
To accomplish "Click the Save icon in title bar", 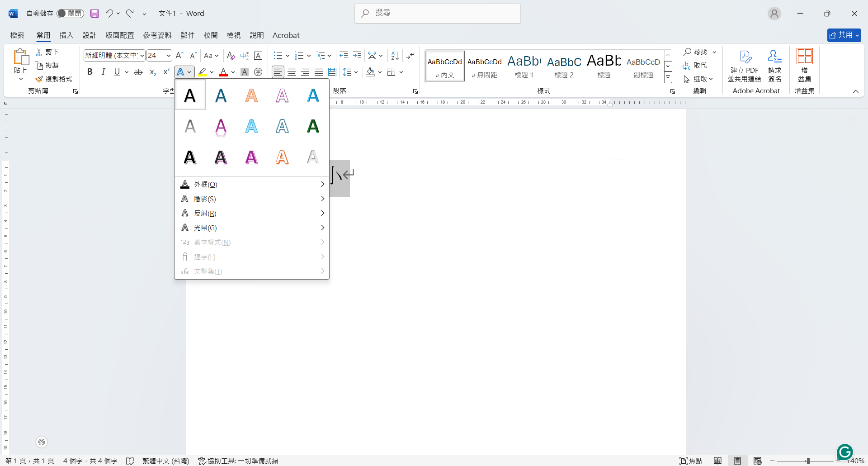I will [94, 14].
